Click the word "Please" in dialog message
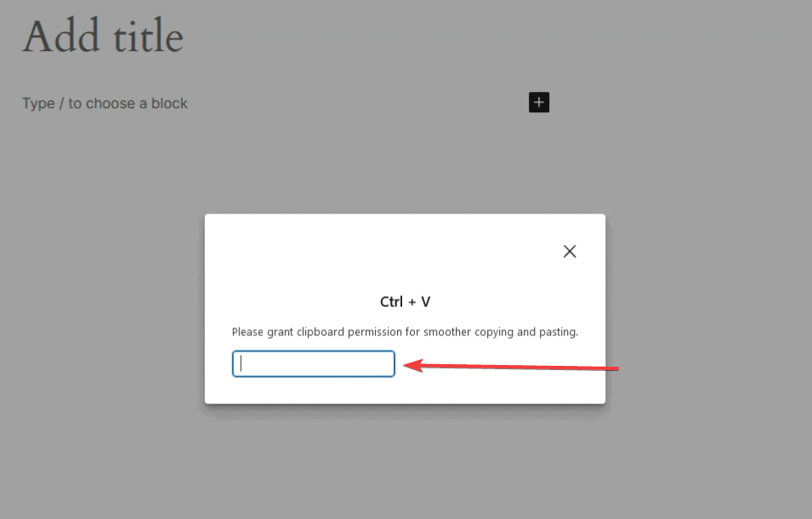The image size is (812, 519). (247, 332)
